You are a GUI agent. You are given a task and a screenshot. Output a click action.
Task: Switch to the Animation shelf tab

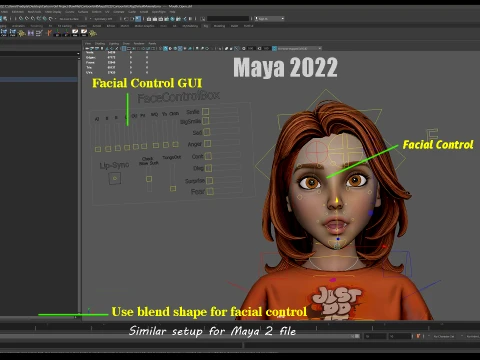18,26
